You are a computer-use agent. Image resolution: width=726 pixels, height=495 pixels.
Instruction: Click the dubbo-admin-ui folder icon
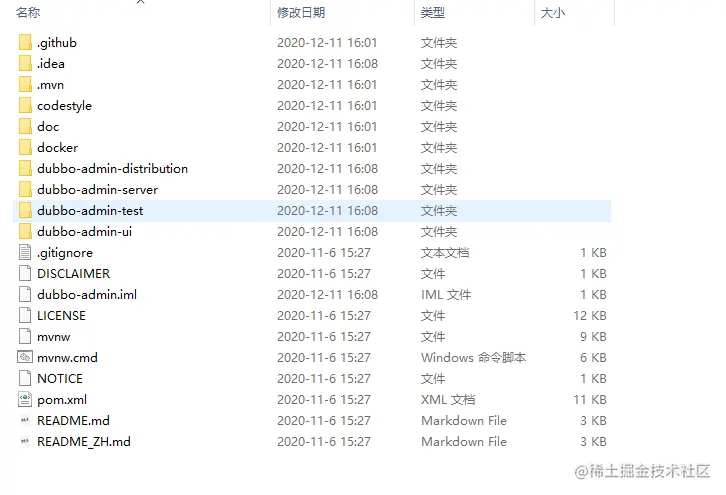[25, 232]
